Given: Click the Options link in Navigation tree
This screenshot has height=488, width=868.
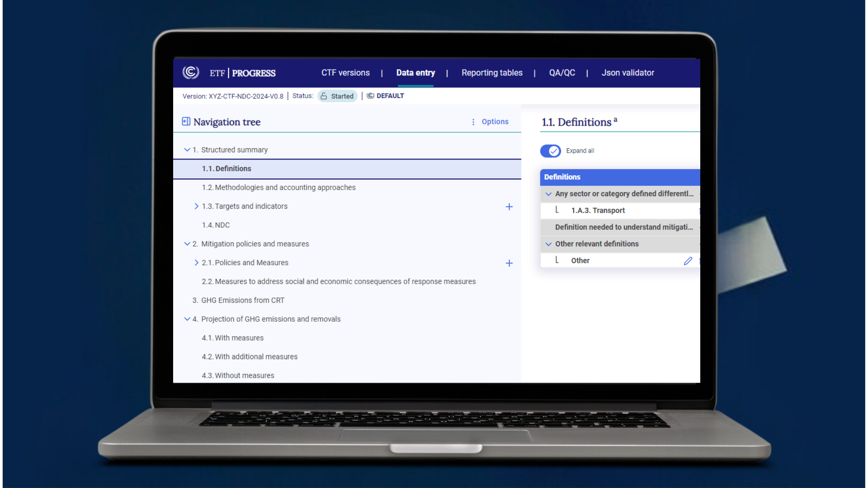Looking at the screenshot, I should tap(495, 122).
